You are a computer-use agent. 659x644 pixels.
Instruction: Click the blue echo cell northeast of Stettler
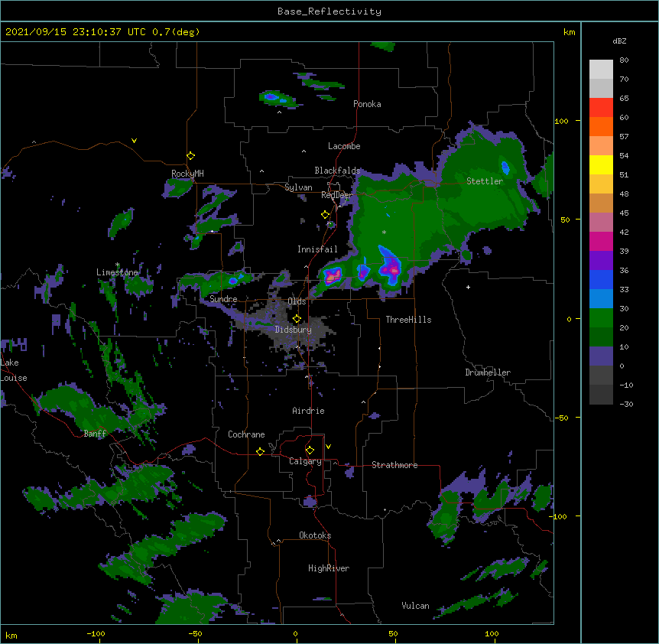click(505, 168)
